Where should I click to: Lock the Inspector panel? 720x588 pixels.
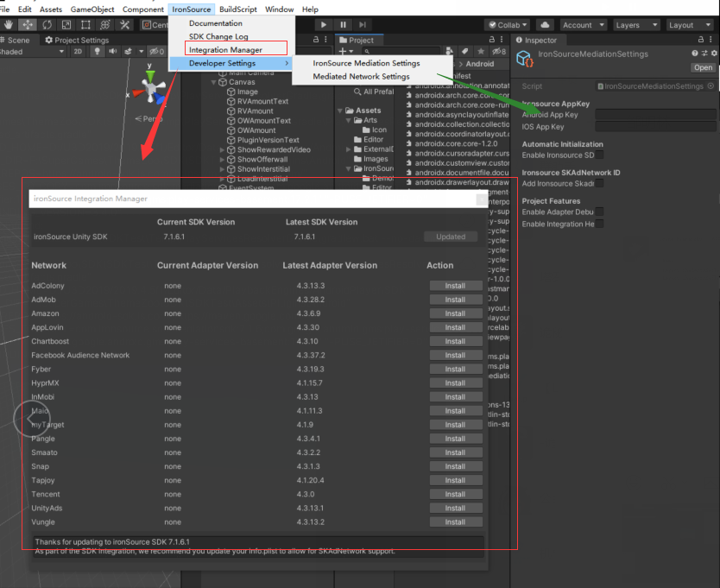tap(701, 40)
